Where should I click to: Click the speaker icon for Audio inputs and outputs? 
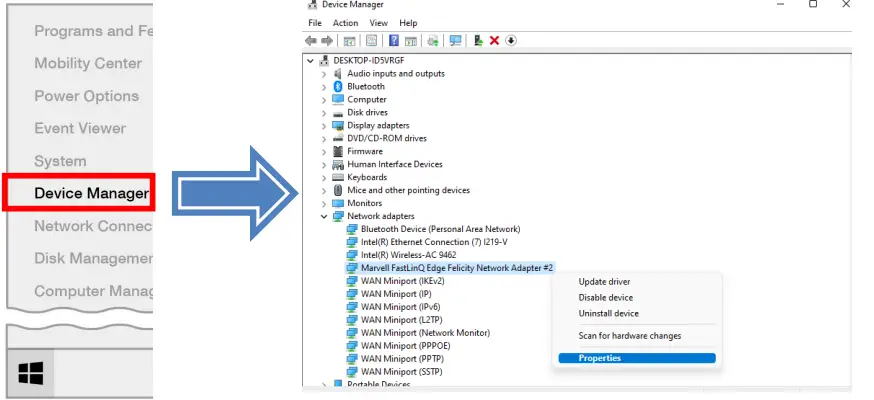pyautogui.click(x=337, y=74)
